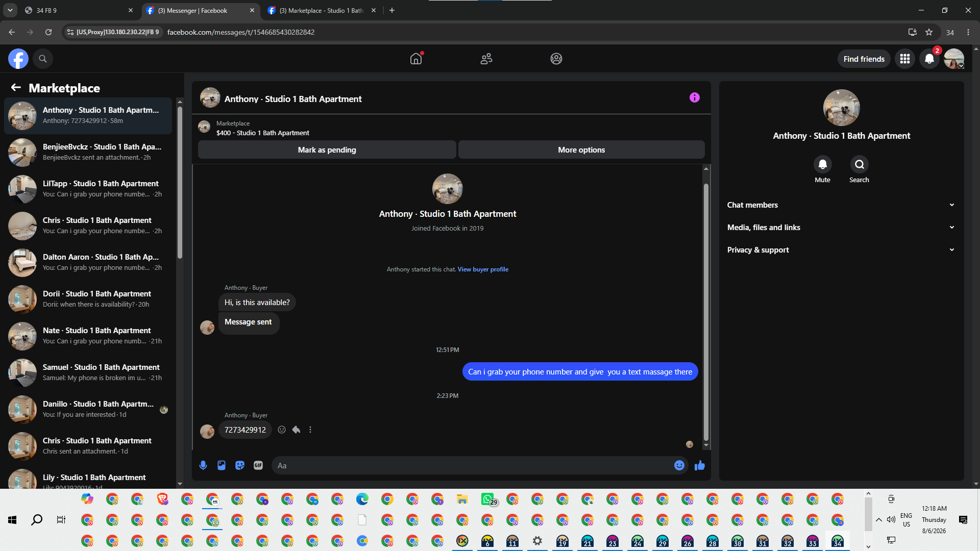Image resolution: width=980 pixels, height=551 pixels.
Task: Open Windows taskbar search
Action: 37,520
